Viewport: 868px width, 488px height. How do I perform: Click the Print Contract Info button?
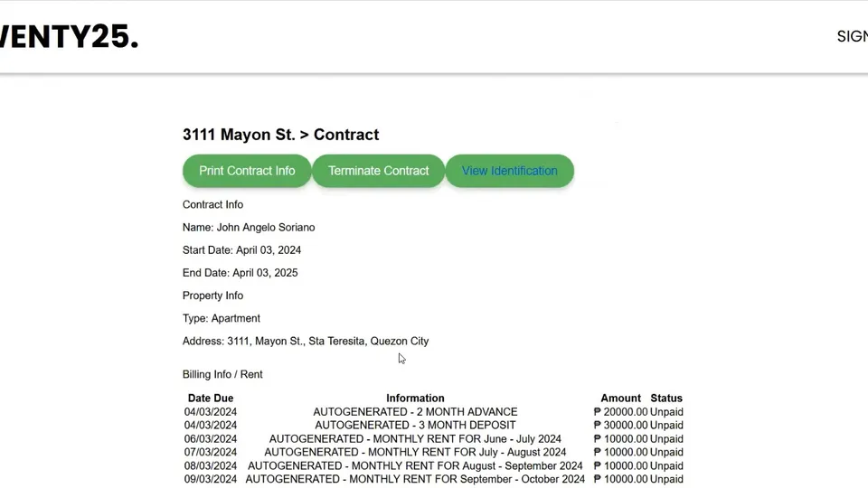click(247, 171)
